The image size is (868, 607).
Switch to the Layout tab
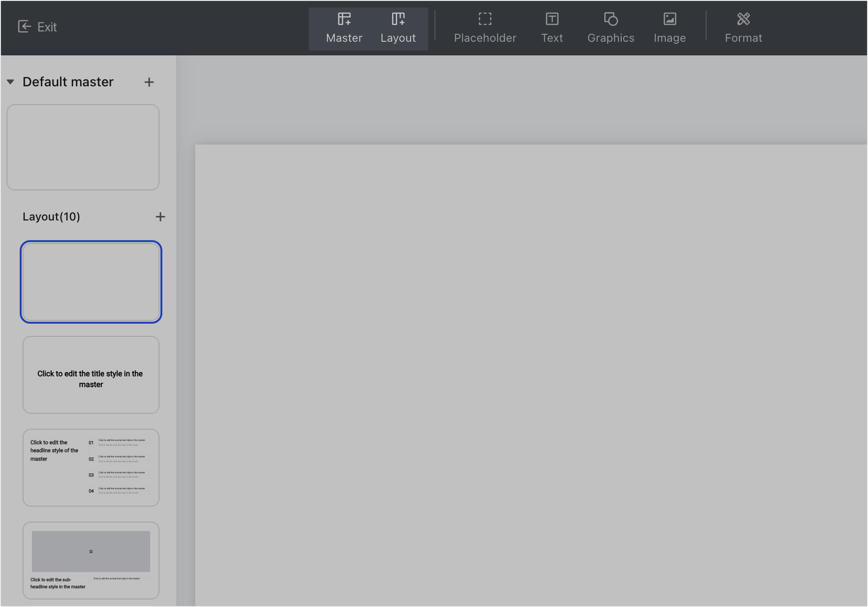point(398,29)
